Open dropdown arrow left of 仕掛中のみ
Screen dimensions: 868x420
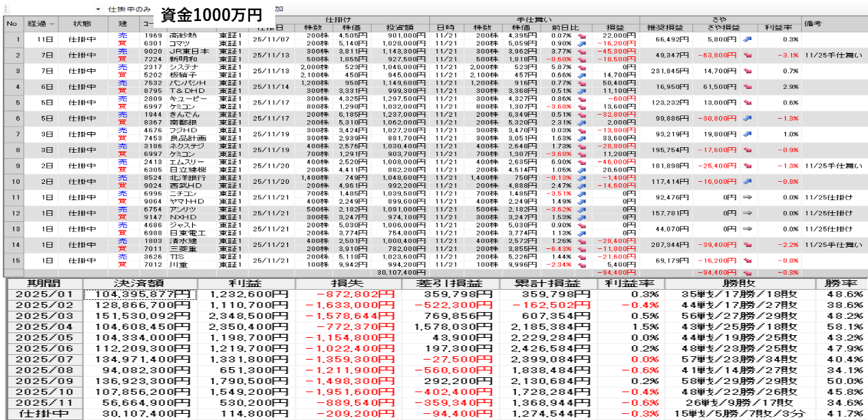pos(98,9)
